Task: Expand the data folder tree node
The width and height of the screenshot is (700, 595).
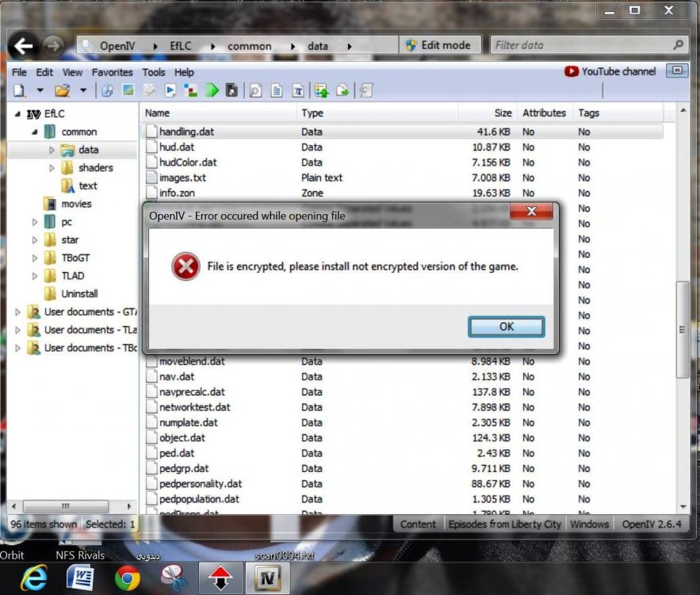Action: 52,150
